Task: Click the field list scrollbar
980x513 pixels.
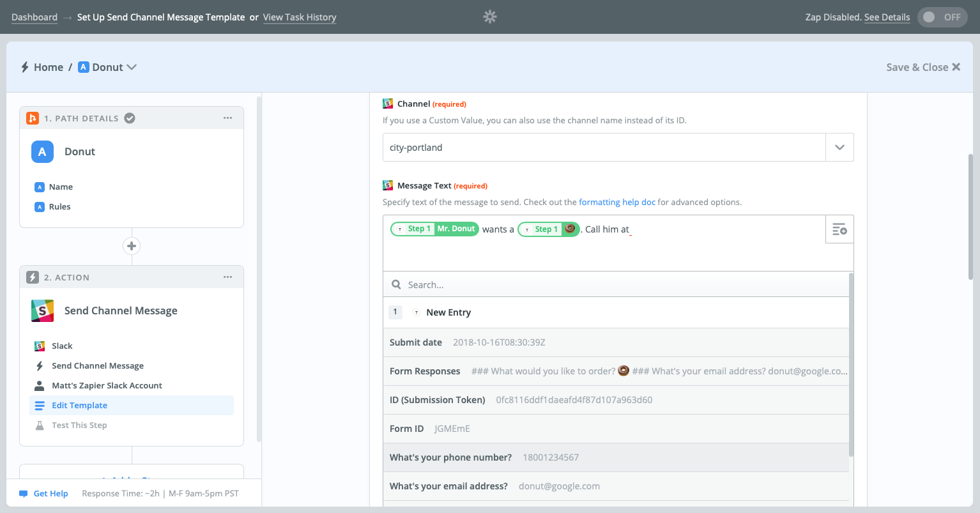Action: point(851,364)
